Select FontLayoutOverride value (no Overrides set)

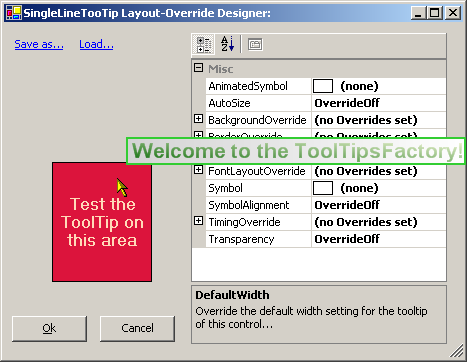(366, 171)
